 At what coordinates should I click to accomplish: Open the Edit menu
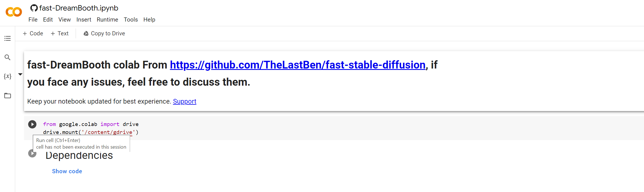pos(48,20)
